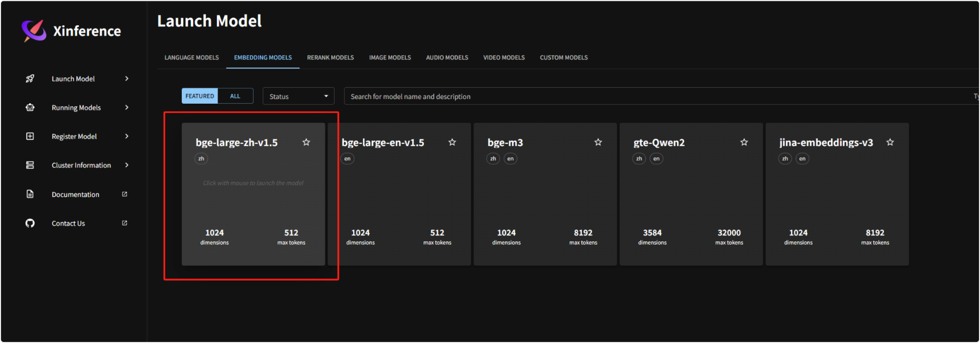Click the external link icon next to Contact Us
The height and width of the screenshot is (343, 980).
124,223
